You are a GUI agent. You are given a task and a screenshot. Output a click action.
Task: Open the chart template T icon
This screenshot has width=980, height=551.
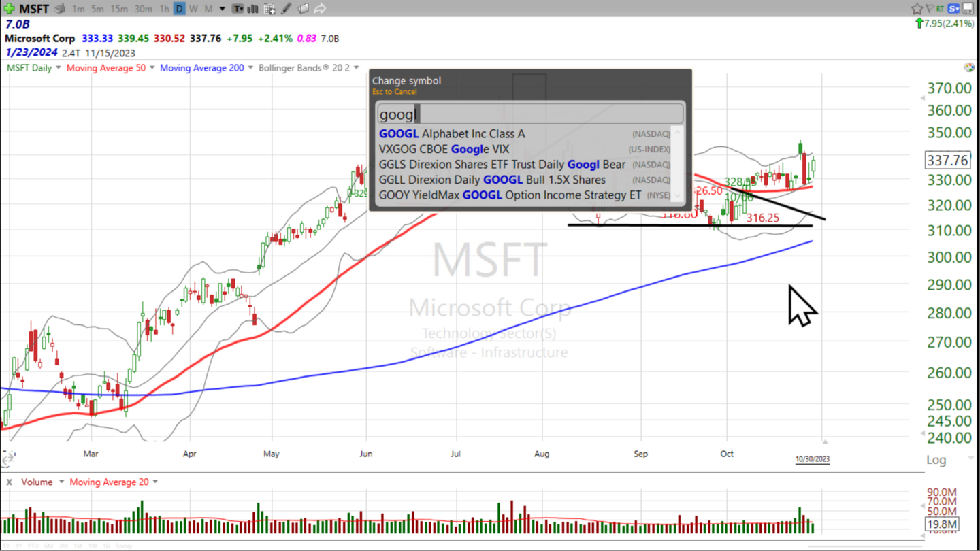coord(238,9)
